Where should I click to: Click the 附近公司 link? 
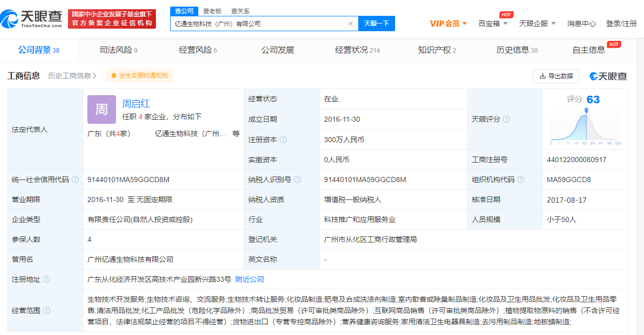click(x=249, y=279)
